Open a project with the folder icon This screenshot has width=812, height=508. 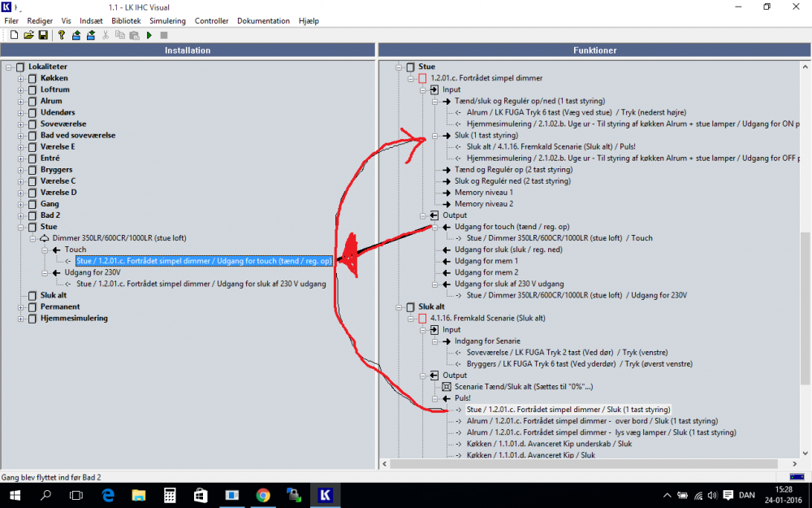tap(28, 35)
